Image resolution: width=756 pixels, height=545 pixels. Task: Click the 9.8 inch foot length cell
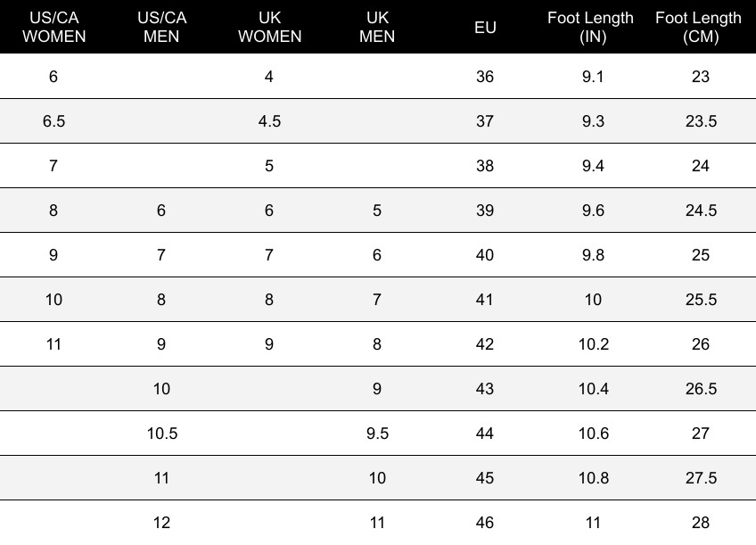[593, 255]
